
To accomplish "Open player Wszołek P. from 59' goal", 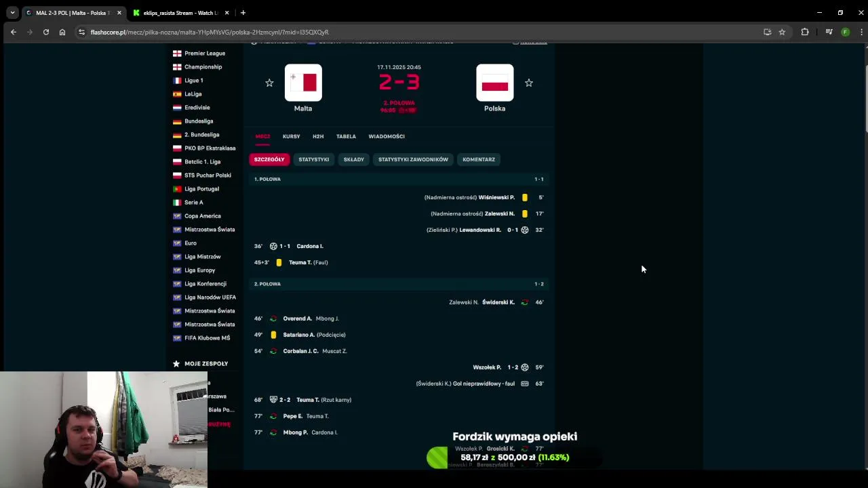I will 487,367.
